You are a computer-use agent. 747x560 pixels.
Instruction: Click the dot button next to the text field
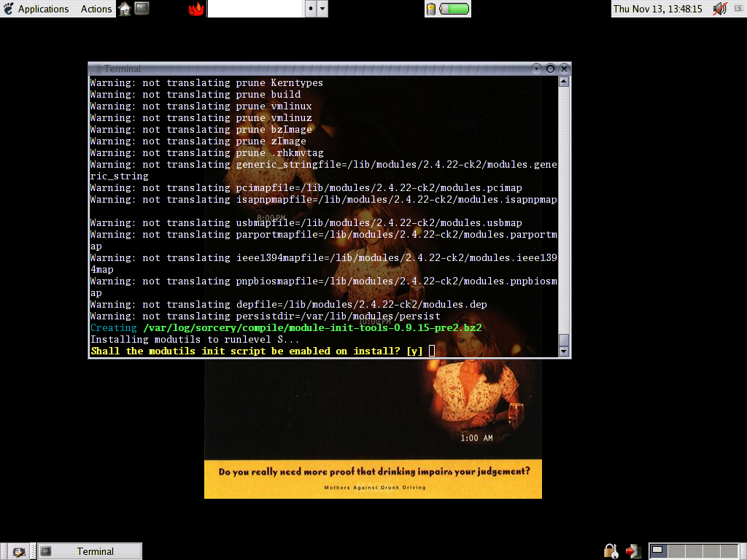310,9
